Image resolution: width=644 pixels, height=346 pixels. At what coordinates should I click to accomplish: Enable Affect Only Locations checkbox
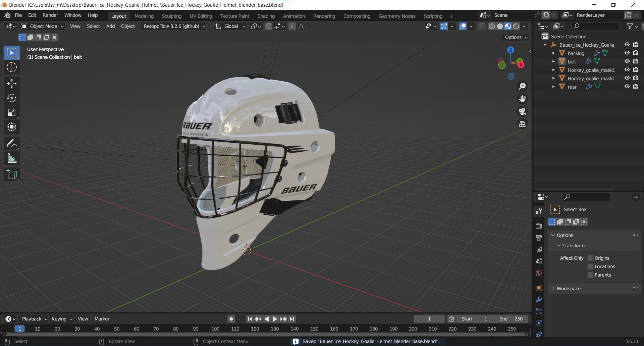point(591,266)
